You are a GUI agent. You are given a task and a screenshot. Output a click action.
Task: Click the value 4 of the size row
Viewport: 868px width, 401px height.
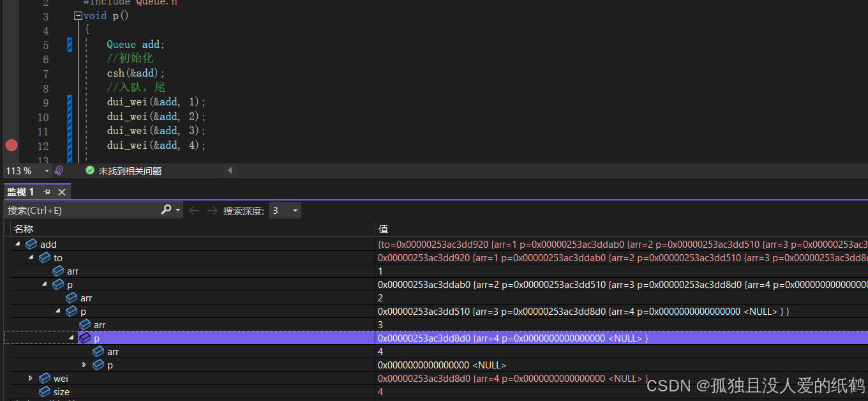[380, 392]
